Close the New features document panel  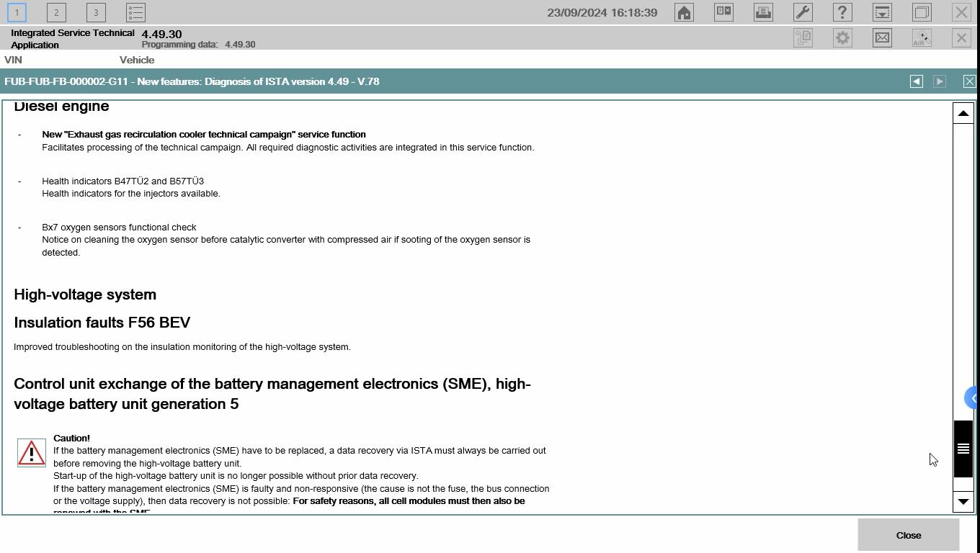tap(969, 81)
